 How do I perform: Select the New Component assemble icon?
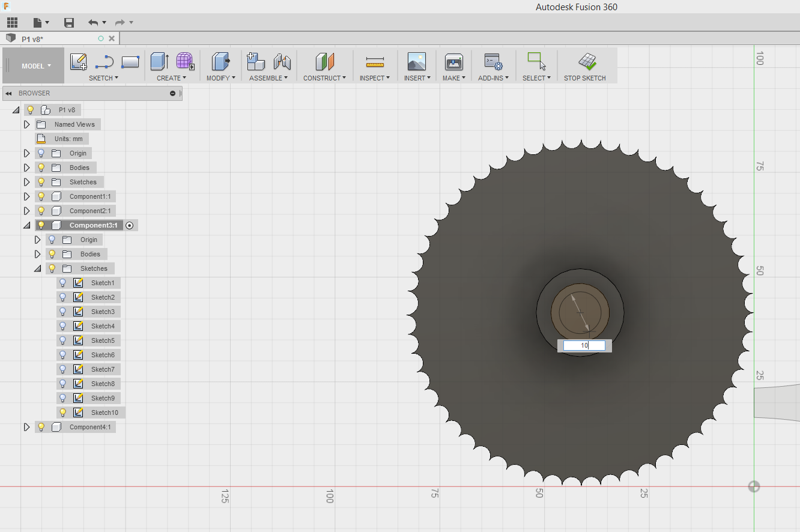point(256,61)
